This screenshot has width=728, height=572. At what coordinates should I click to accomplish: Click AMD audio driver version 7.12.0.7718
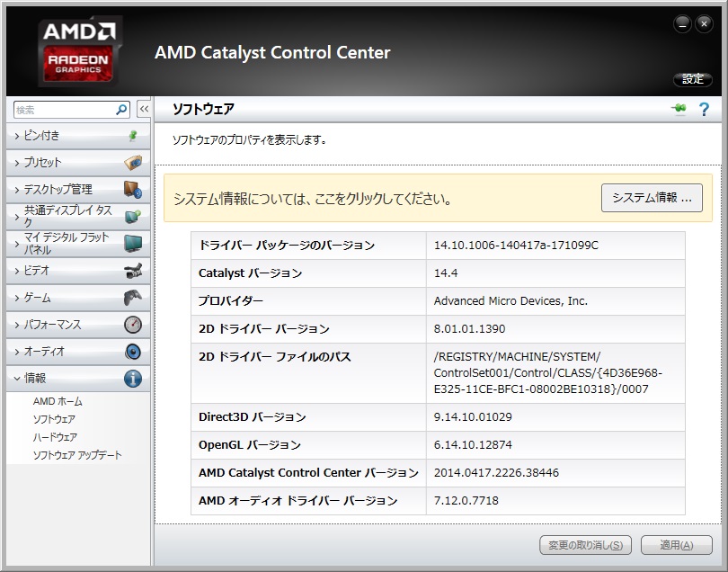coord(466,500)
